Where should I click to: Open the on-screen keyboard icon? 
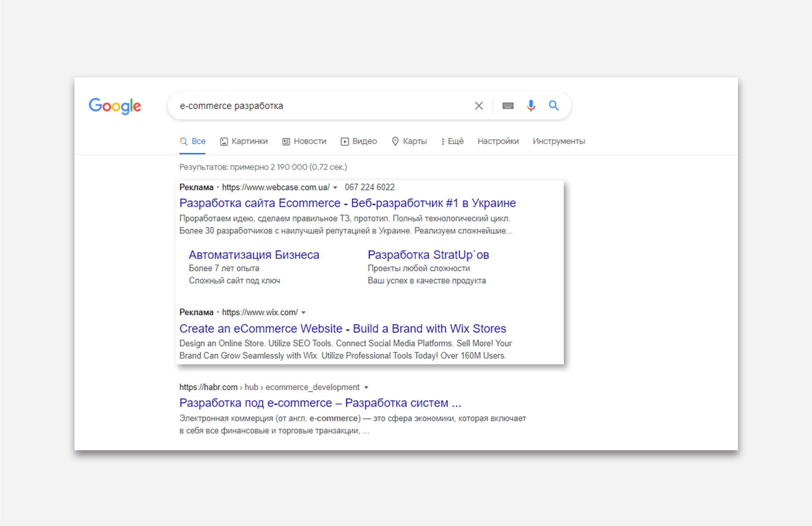pos(508,106)
